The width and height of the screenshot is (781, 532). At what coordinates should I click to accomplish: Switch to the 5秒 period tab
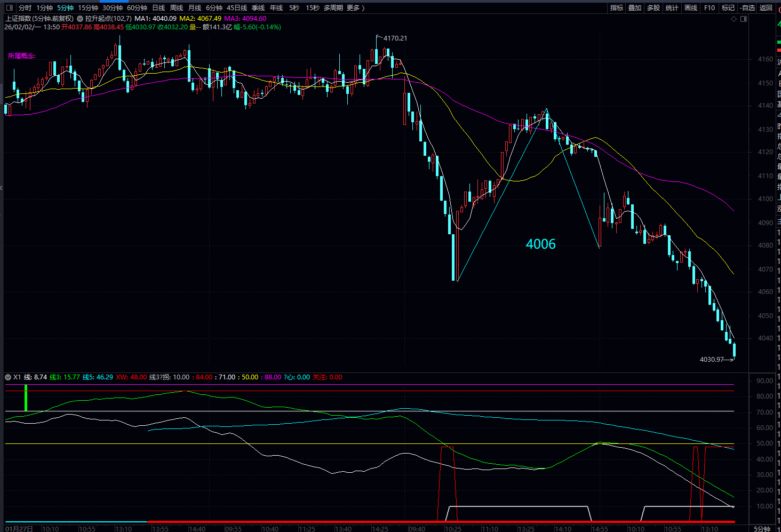[294, 8]
